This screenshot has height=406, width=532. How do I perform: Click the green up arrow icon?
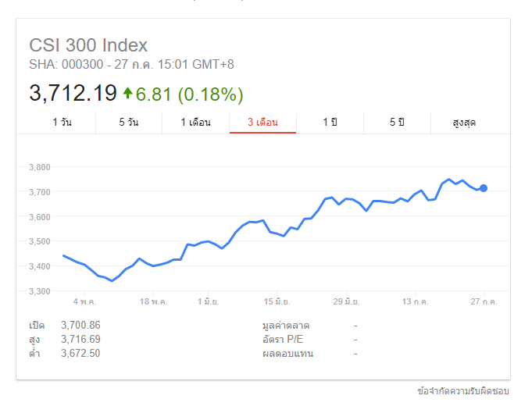coord(127,94)
